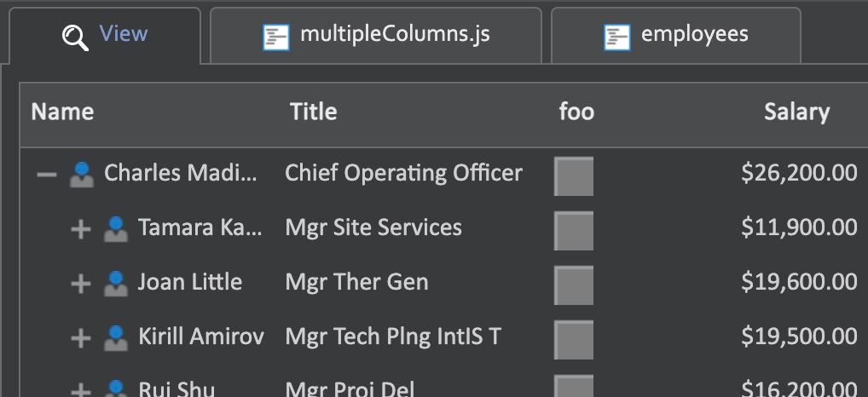Image resolution: width=868 pixels, height=397 pixels.
Task: Toggle foo checkbox for Chief Operating Officer
Action: (573, 176)
